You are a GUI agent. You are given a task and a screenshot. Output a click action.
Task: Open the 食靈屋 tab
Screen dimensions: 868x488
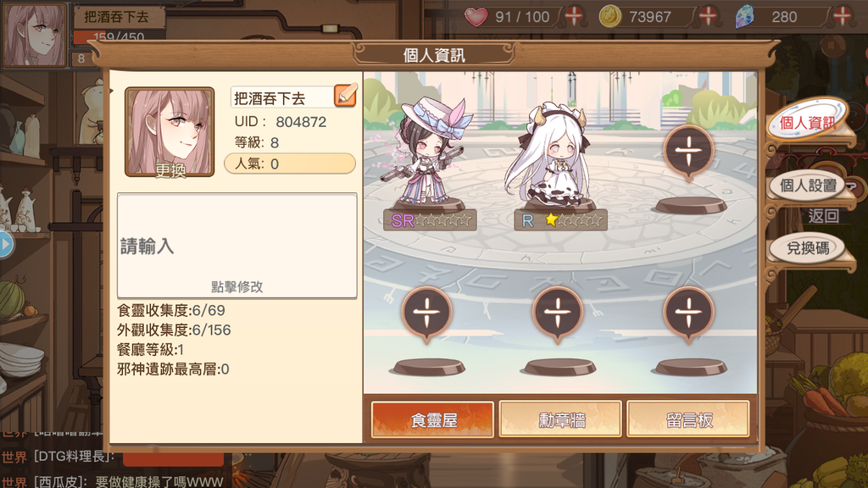[x=432, y=420]
